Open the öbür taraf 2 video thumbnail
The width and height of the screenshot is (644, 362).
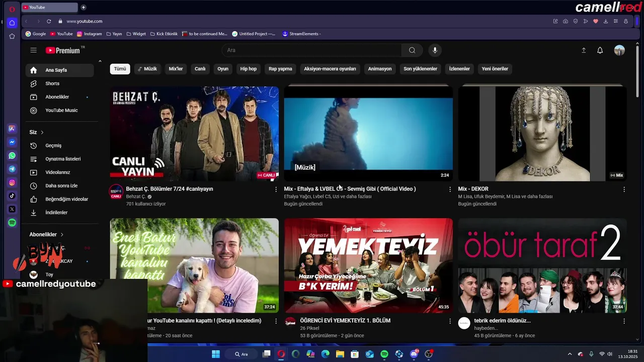[x=542, y=265]
